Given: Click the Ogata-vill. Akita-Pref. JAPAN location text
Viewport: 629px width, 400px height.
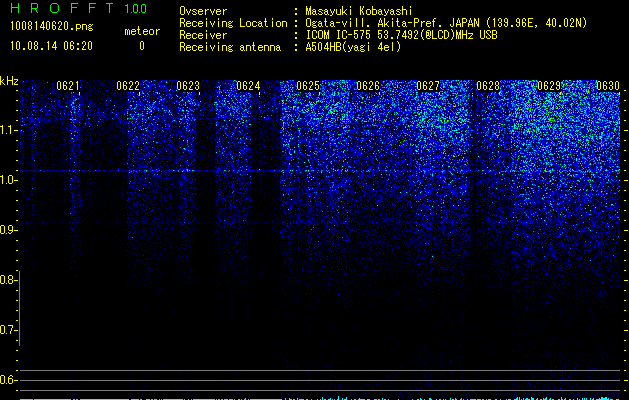Looking at the screenshot, I should 446,23.
